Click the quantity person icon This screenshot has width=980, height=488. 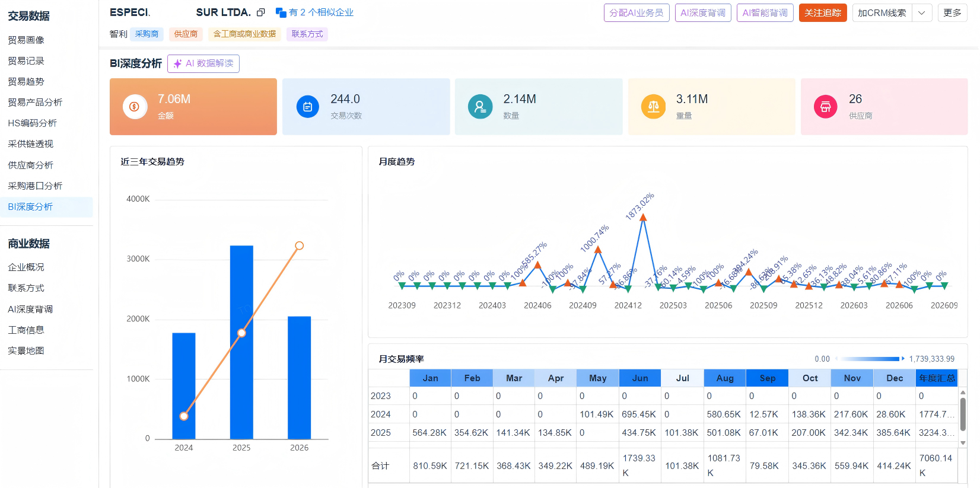pyautogui.click(x=480, y=107)
